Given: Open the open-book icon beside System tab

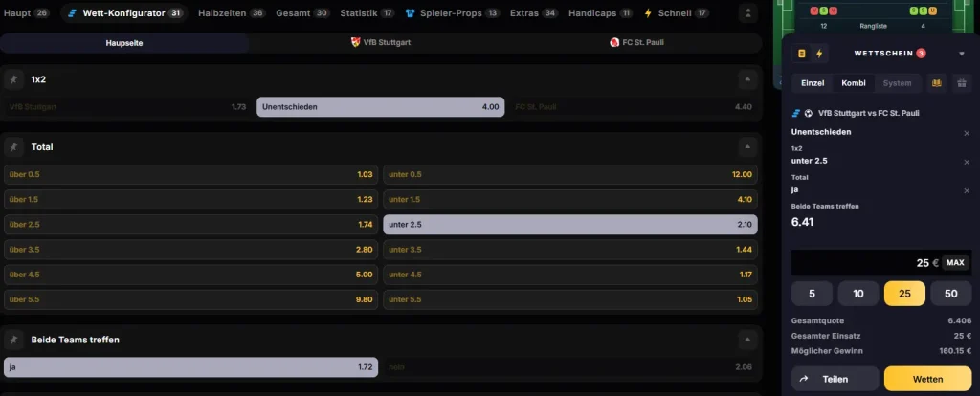Looking at the screenshot, I should (x=936, y=83).
